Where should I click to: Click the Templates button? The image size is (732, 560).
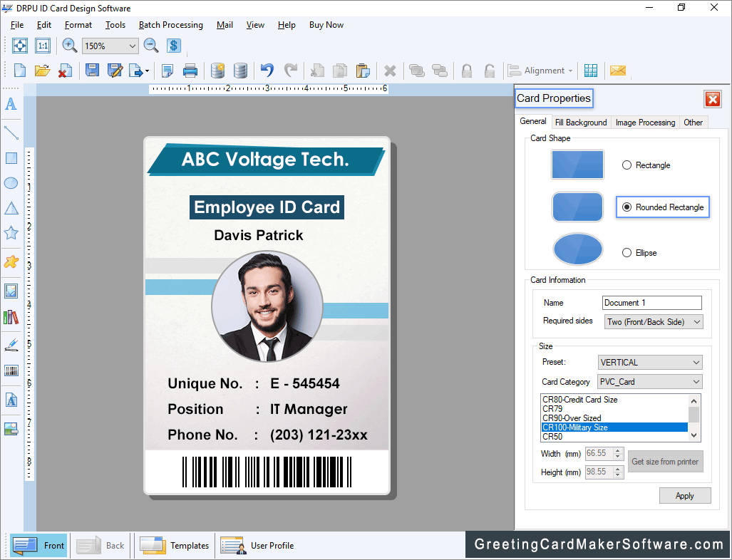click(175, 545)
